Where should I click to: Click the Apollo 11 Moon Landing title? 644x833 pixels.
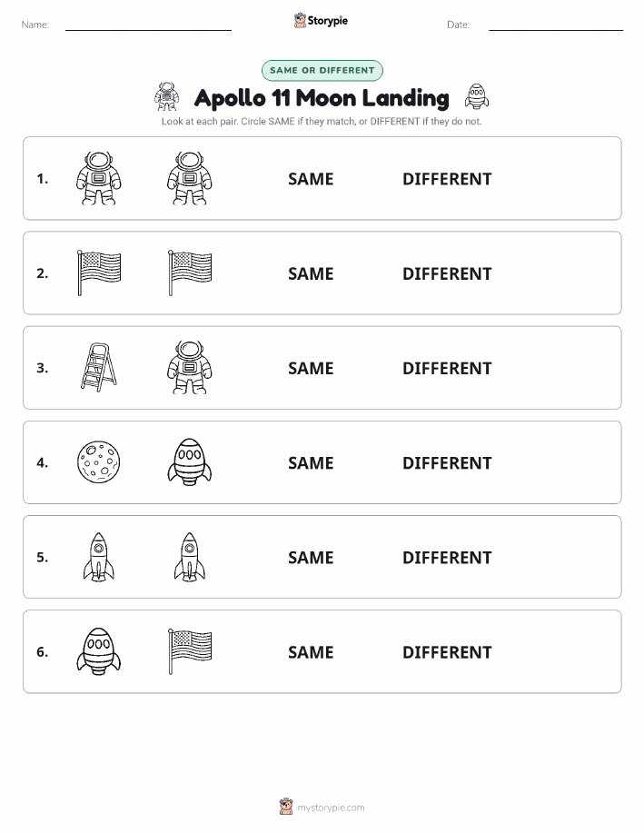[x=322, y=98]
